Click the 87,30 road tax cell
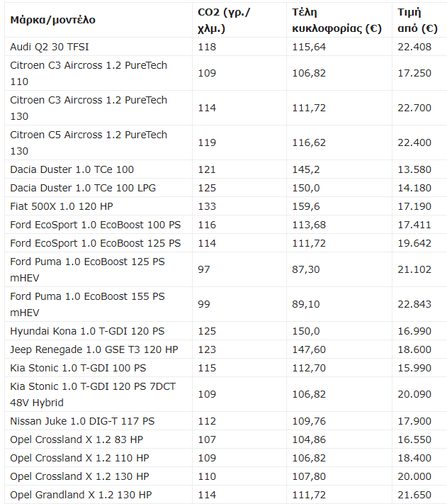447x504 pixels. pos(306,269)
